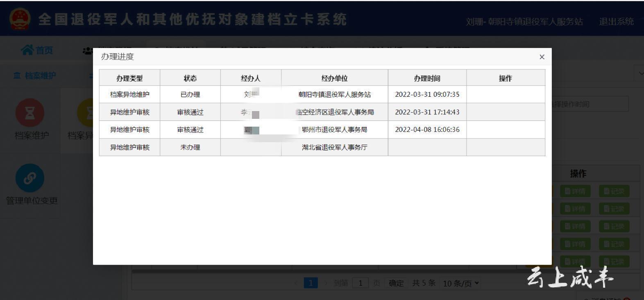Switch to the 档案维护 sub-navigation tab
Viewport: 644px width, 300px height.
coord(35,75)
